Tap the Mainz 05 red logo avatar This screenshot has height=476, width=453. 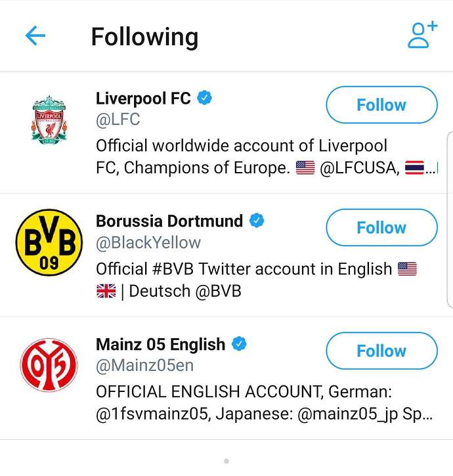(x=49, y=364)
